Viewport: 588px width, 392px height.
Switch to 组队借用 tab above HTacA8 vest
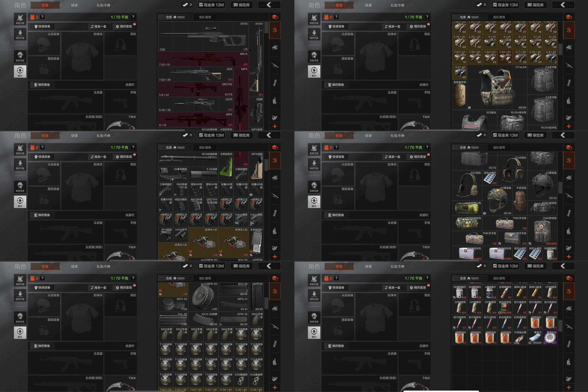pos(499,17)
